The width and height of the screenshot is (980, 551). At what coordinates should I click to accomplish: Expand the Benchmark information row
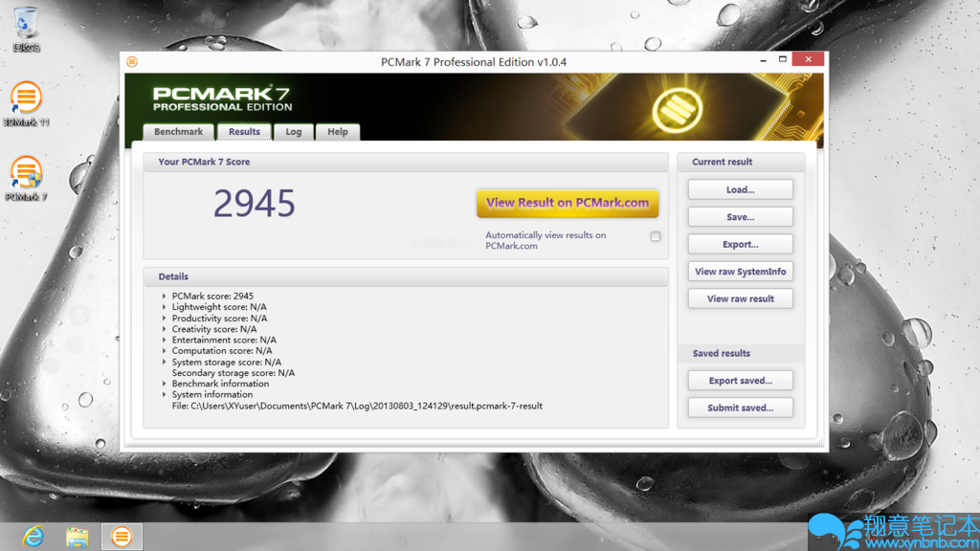pyautogui.click(x=165, y=384)
